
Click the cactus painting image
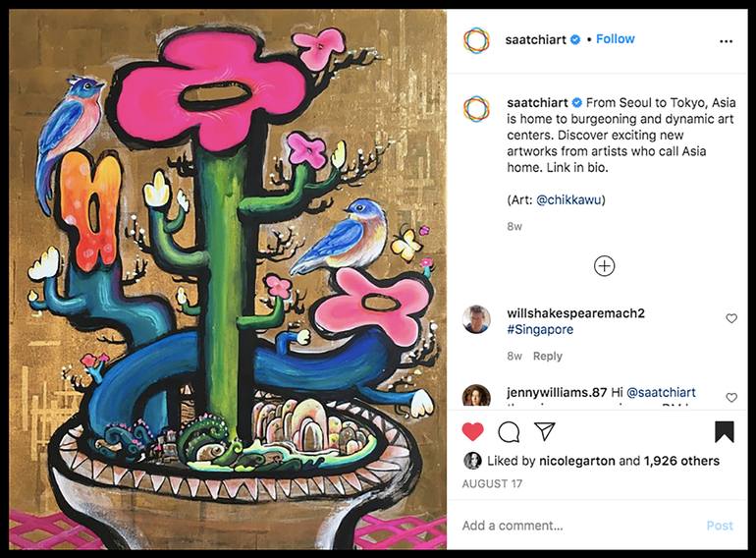(x=228, y=279)
